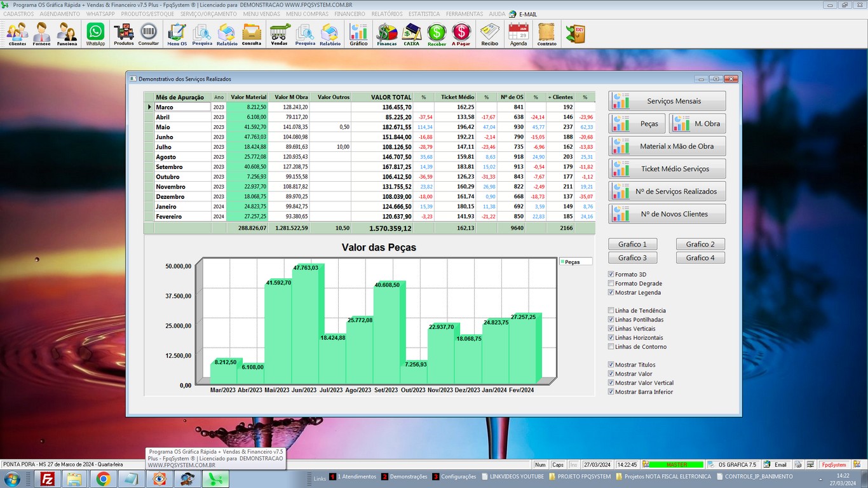This screenshot has height=488, width=868.
Task: Click the green Receber icon
Action: click(437, 34)
